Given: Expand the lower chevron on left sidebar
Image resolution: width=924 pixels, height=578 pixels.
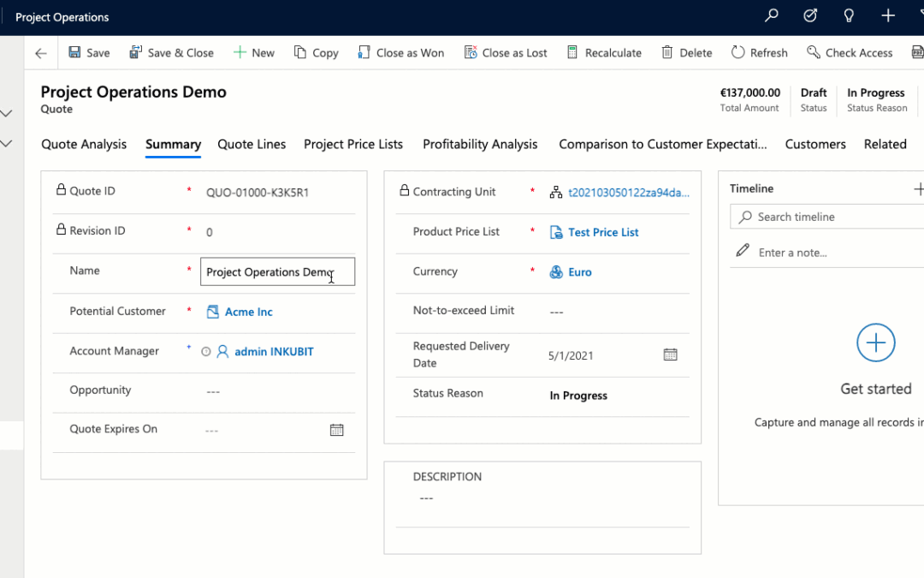Looking at the screenshot, I should 7,143.
